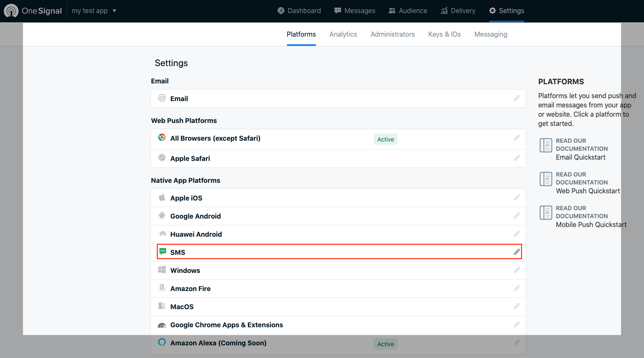Switch to the Analytics tab
Image resolution: width=644 pixels, height=358 pixels.
pos(343,34)
